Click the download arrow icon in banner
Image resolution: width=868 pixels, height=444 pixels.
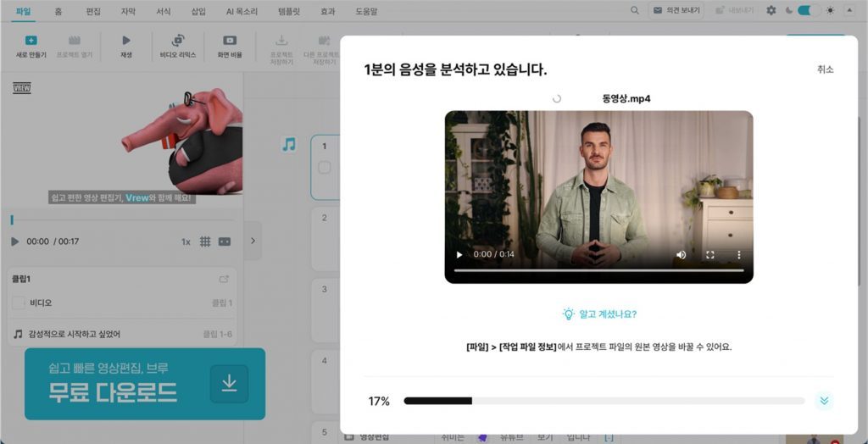229,384
